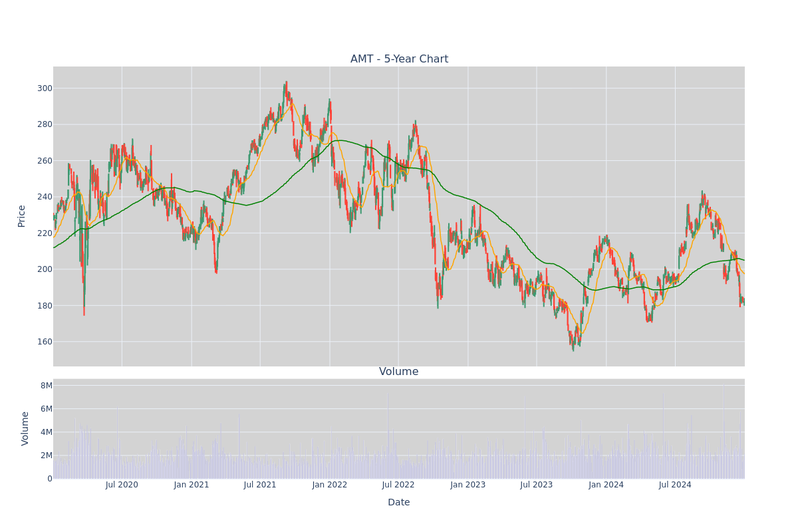This screenshot has height=532, width=798.
Task: Choose the "Jul 2021" date tick
Action: (260, 485)
